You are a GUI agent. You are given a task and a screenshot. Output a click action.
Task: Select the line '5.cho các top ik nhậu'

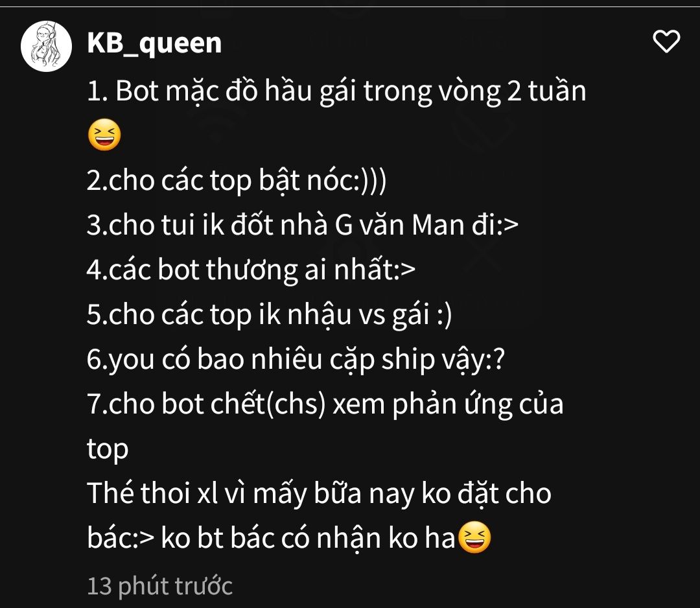270,315
